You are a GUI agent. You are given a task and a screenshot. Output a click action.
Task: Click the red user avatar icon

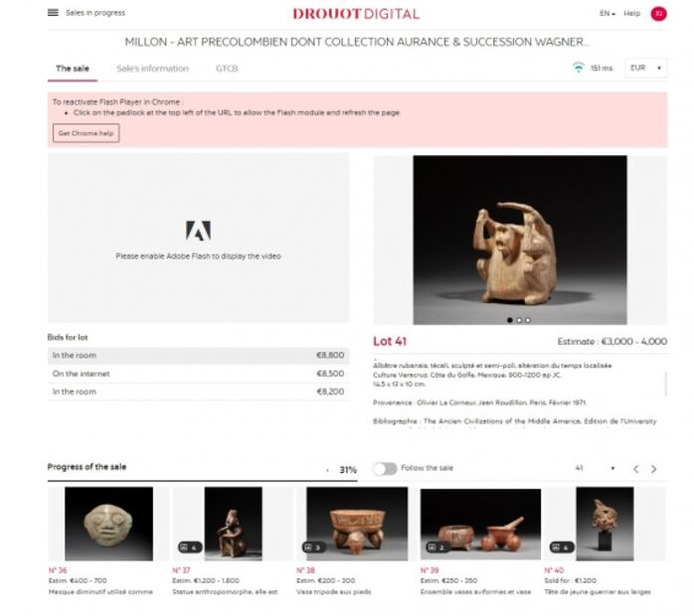658,14
